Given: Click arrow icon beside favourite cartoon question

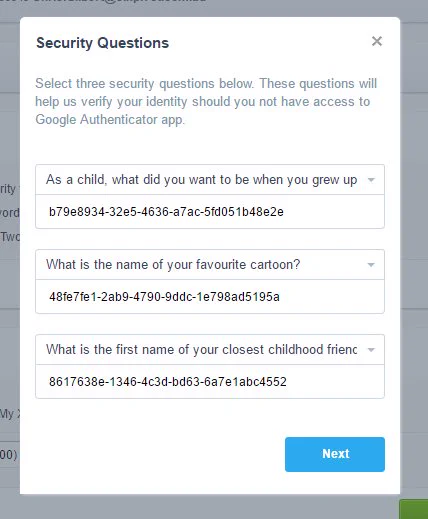Looking at the screenshot, I should coord(371,265).
